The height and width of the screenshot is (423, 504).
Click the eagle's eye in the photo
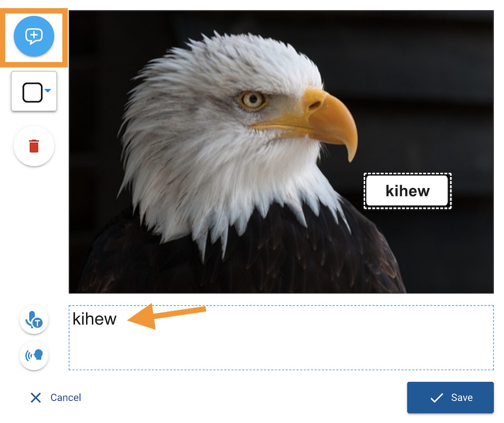tap(252, 99)
